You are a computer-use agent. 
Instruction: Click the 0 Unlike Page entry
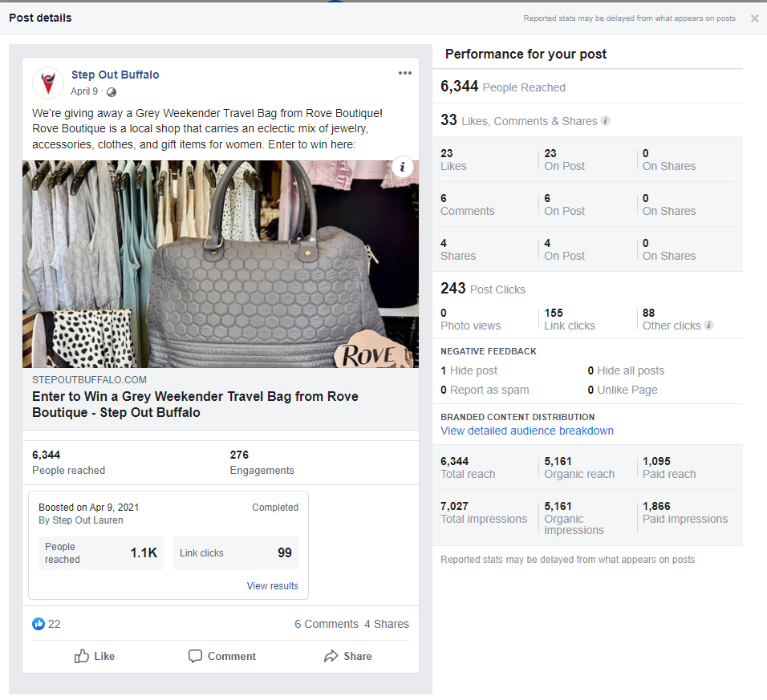coord(623,390)
